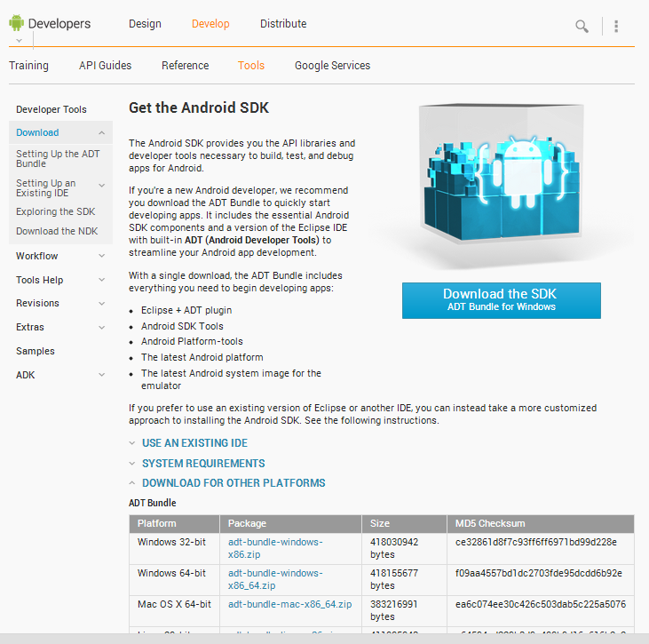649x644 pixels.
Task: Click the Package column header
Action: [290, 524]
